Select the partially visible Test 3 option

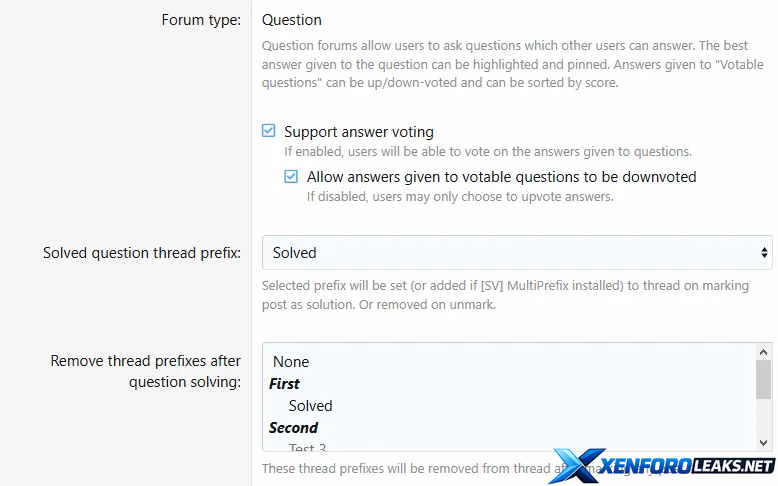click(x=308, y=447)
